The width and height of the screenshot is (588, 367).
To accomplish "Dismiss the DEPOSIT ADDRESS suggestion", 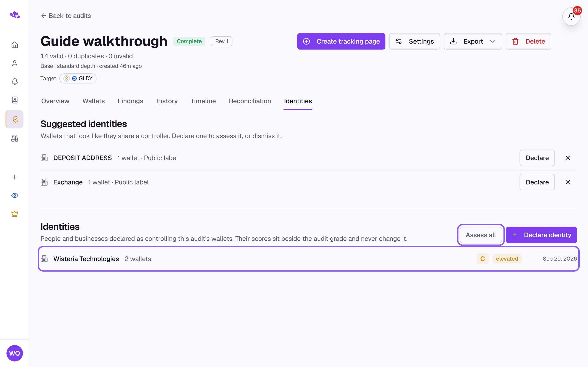I will 568,158.
